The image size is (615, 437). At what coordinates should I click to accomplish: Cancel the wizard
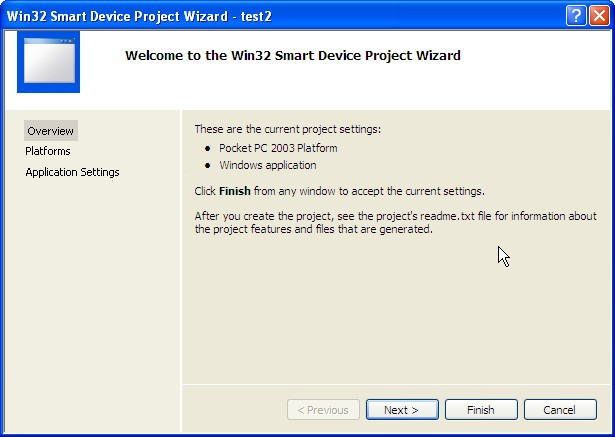coord(558,410)
